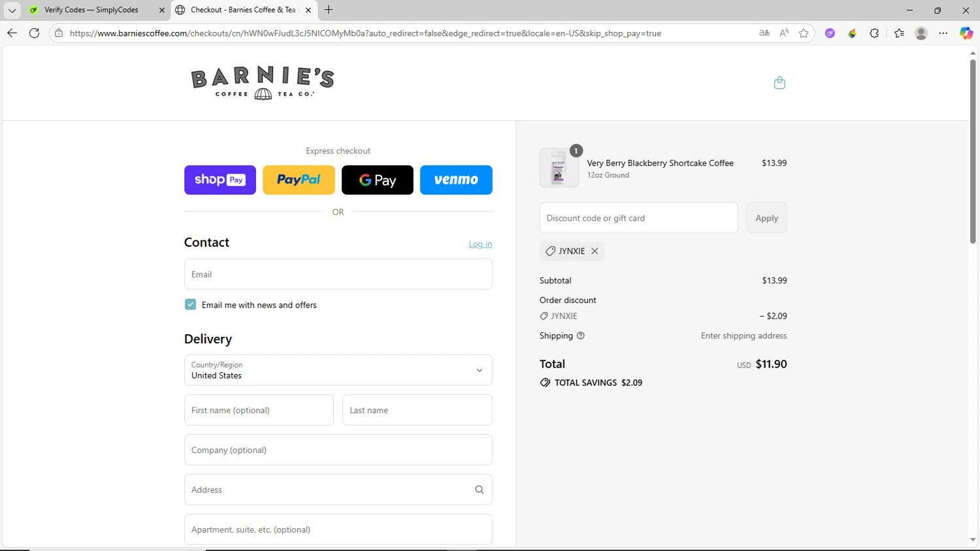Image resolution: width=980 pixels, height=551 pixels.
Task: Click the Apartment, suite field
Action: click(x=338, y=529)
